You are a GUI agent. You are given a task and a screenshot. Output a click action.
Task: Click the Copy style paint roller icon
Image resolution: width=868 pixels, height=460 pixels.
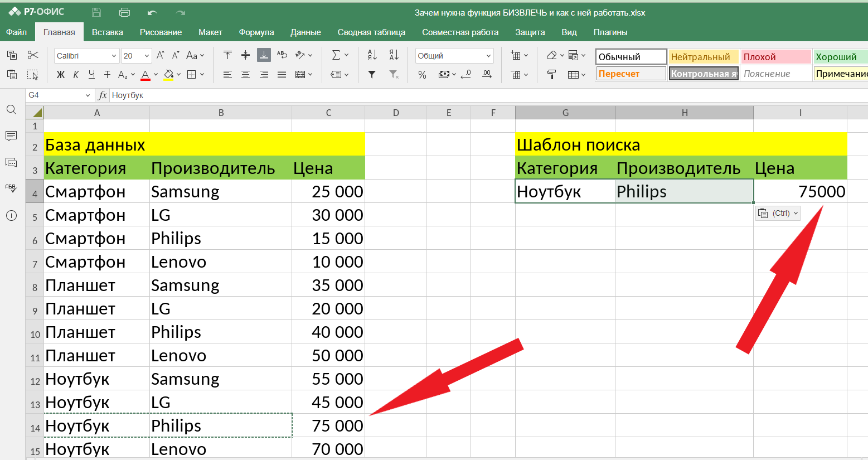coord(551,74)
